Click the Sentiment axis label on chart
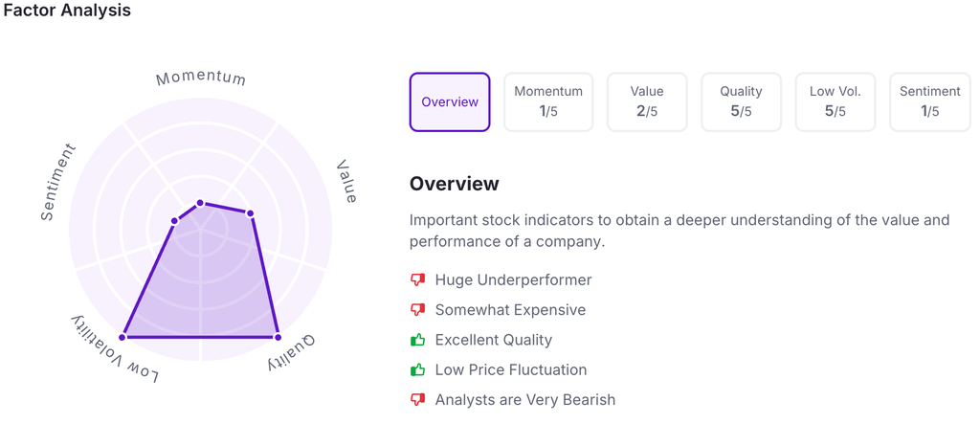This screenshot has height=446, width=980. tap(58, 182)
